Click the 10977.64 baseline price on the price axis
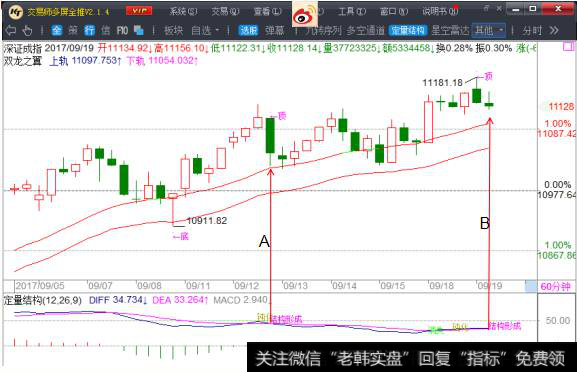This screenshot has height=372, width=577. pyautogui.click(x=557, y=195)
